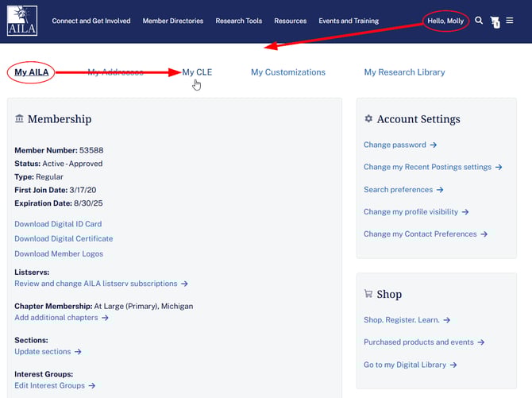Click the AILA logo in header
The width and height of the screenshot is (532, 398).
[x=21, y=21]
